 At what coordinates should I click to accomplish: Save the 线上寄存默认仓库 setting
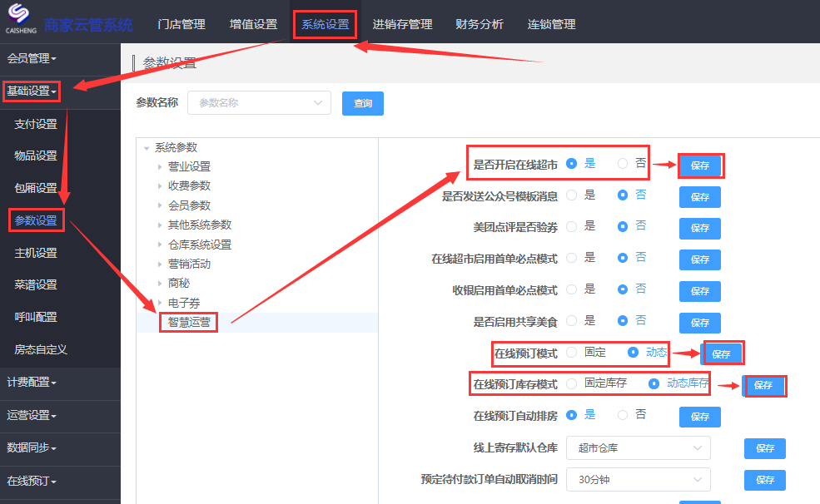tap(765, 448)
